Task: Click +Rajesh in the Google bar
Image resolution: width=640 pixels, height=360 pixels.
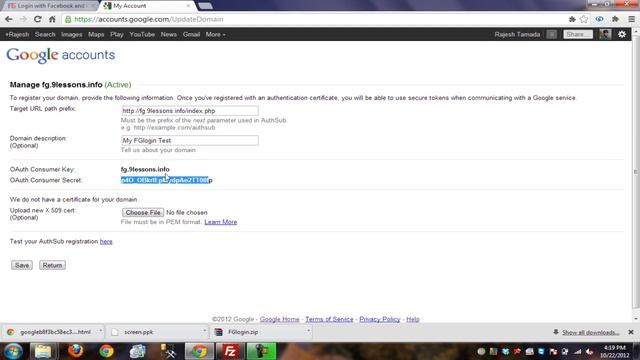Action: click(17, 35)
